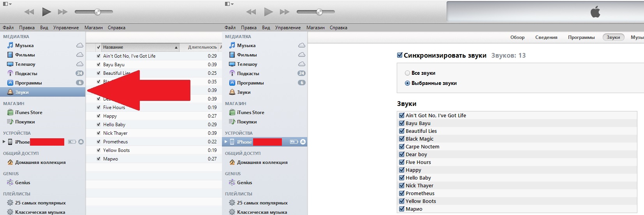Switch to Программы tab

581,37
